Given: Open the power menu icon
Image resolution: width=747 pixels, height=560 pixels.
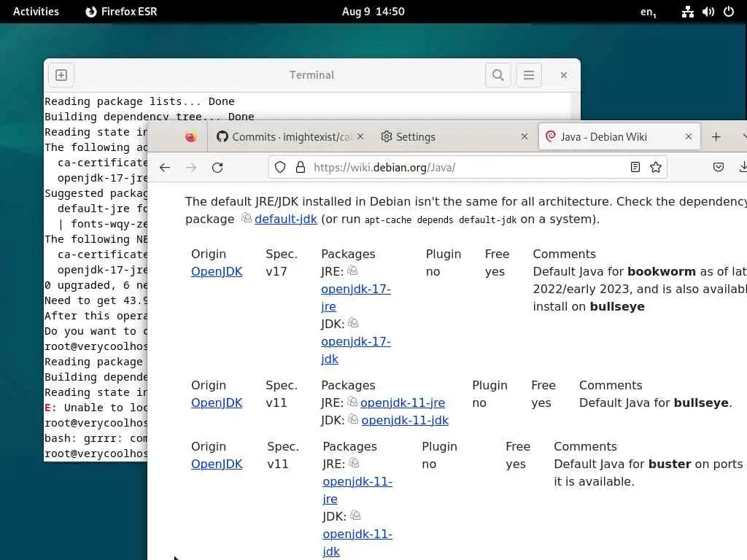Looking at the screenshot, I should tap(729, 12).
